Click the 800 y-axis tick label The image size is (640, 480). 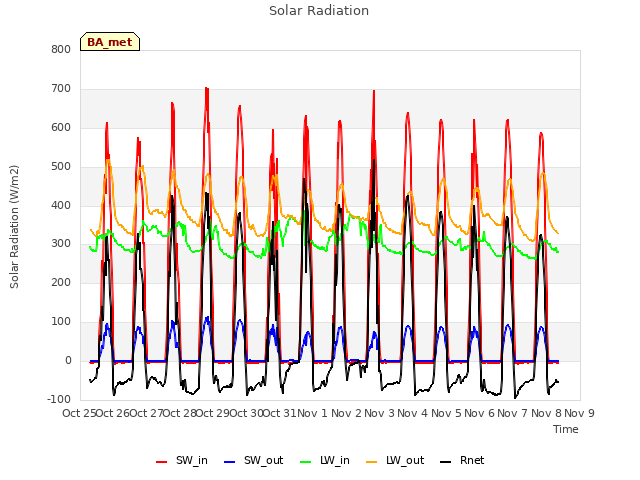(61, 49)
